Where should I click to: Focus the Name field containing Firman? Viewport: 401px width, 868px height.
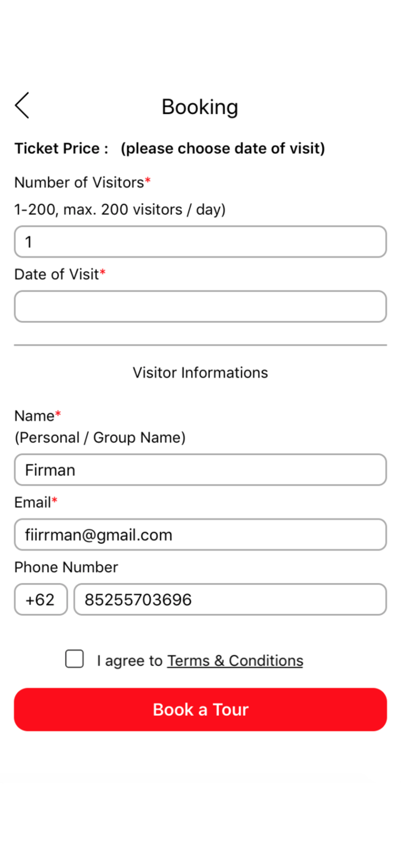tap(200, 470)
